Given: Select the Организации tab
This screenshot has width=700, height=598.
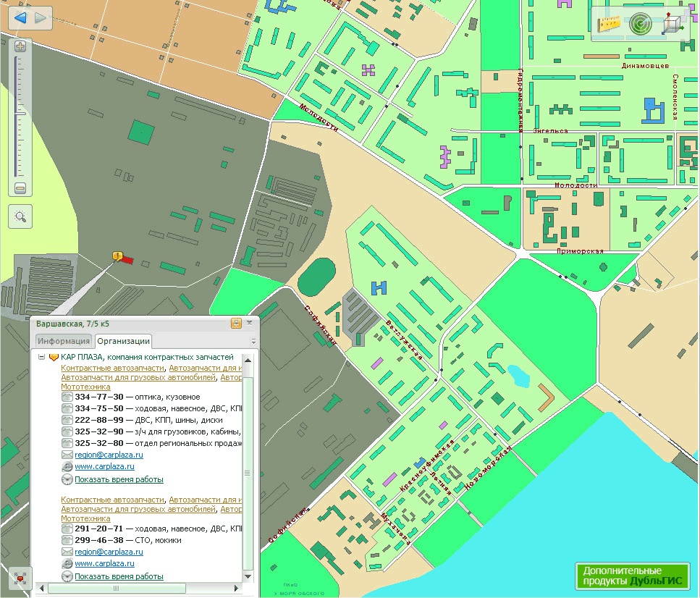Looking at the screenshot, I should tap(123, 341).
